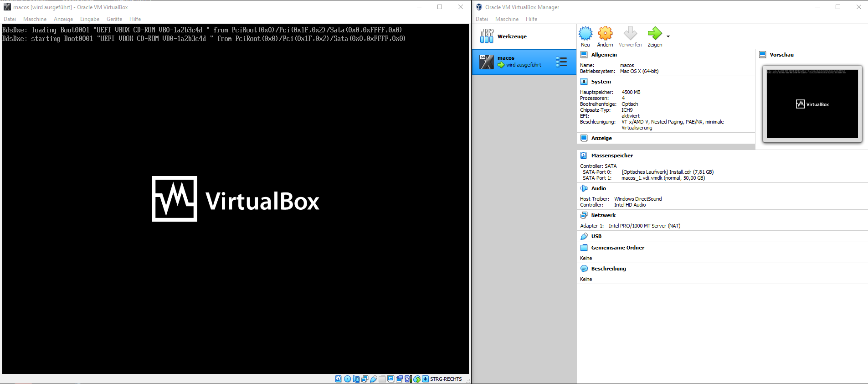Click the mouse integration icon in VM status bar
This screenshot has width=868, height=384.
(417, 379)
